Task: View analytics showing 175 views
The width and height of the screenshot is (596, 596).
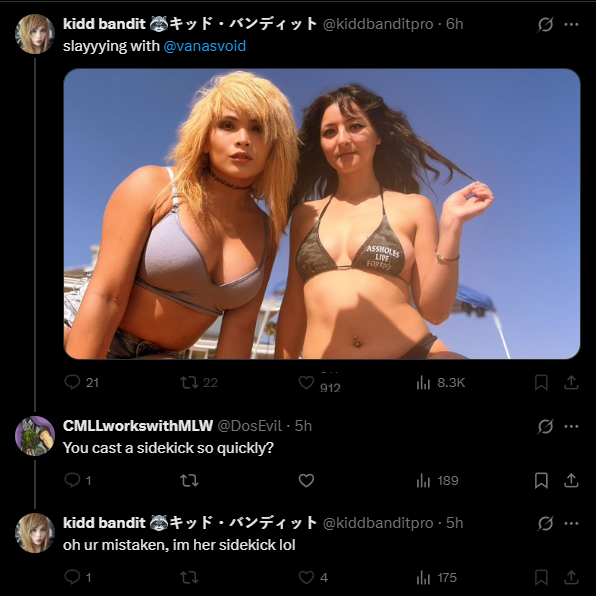Action: [437, 578]
